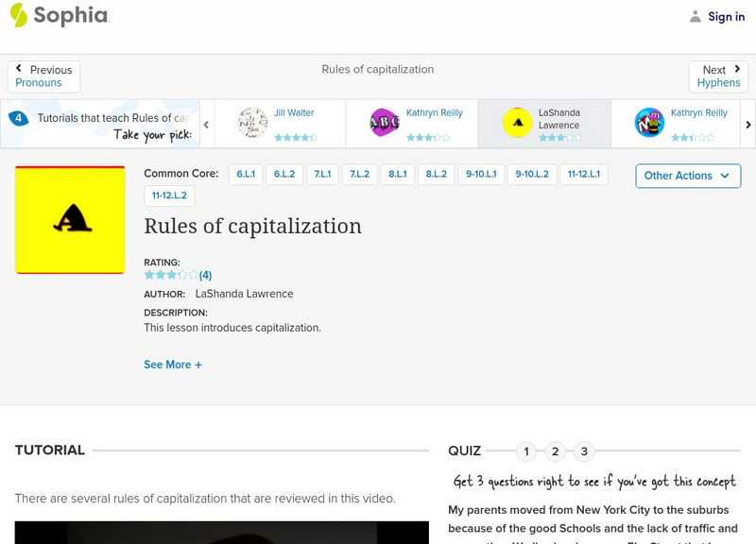Click the See More link
756x544 pixels.
click(x=173, y=364)
